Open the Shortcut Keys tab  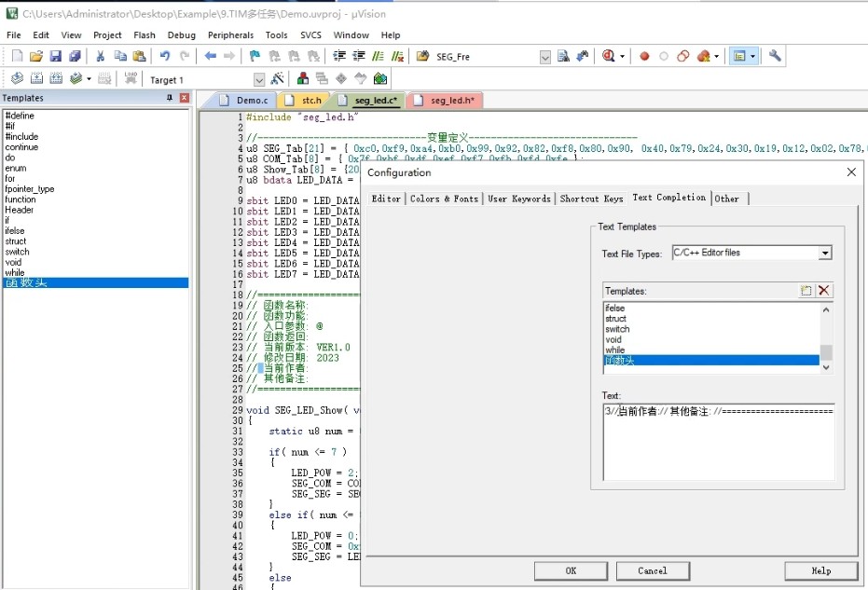click(x=591, y=199)
